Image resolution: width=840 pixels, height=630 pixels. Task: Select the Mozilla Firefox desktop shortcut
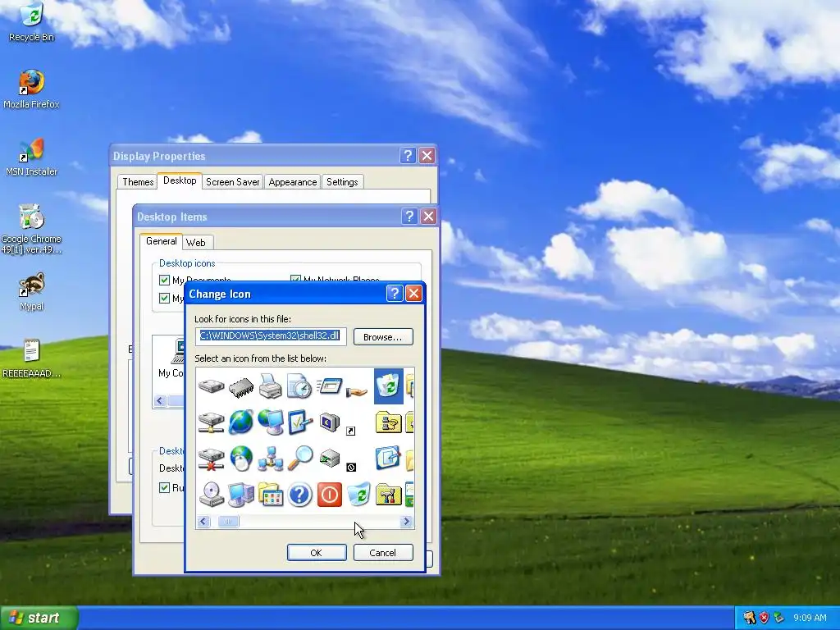click(32, 89)
